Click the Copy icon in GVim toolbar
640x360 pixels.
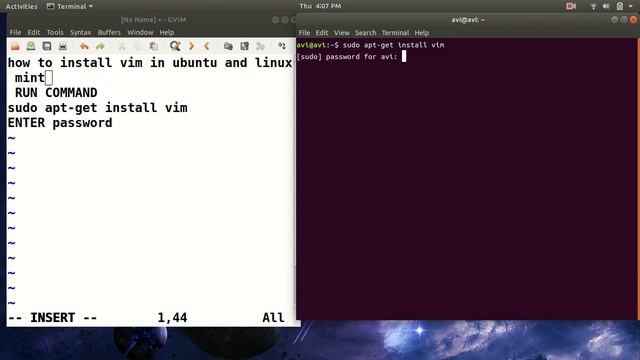coord(138,46)
